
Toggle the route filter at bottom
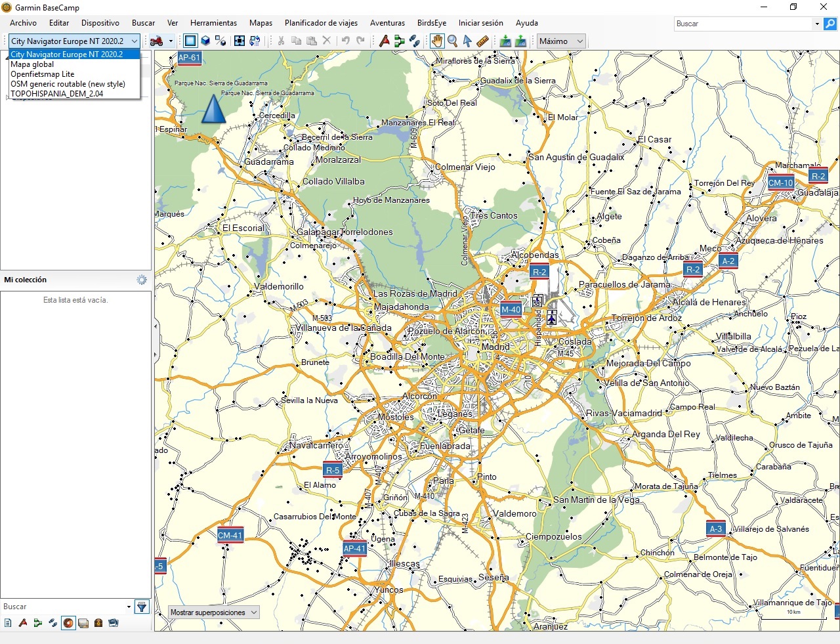pos(38,623)
